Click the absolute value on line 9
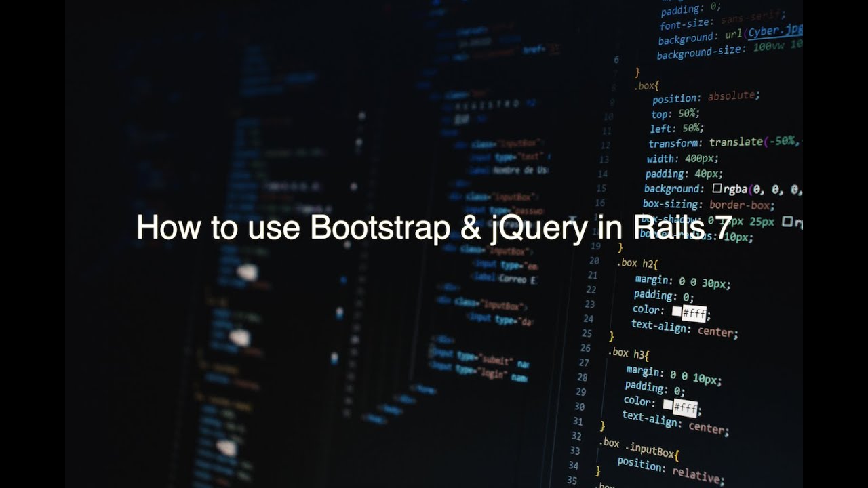This screenshot has width=868, height=488. tap(732, 97)
